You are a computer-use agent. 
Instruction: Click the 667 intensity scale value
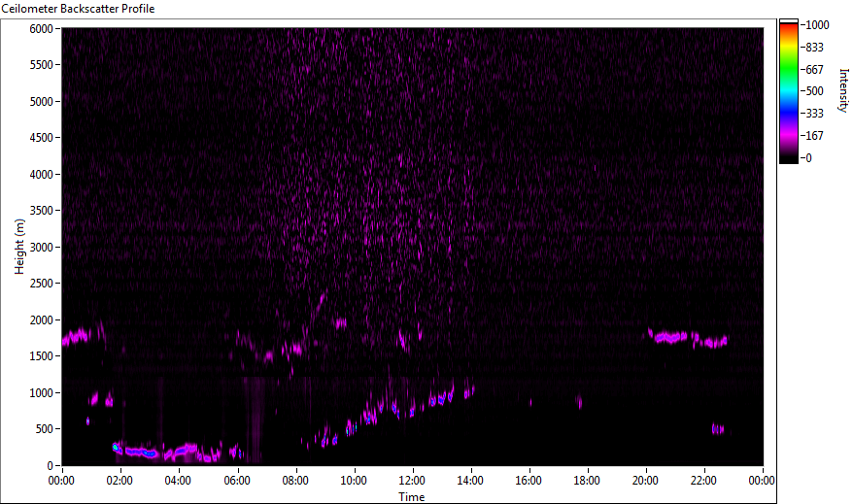[x=814, y=70]
